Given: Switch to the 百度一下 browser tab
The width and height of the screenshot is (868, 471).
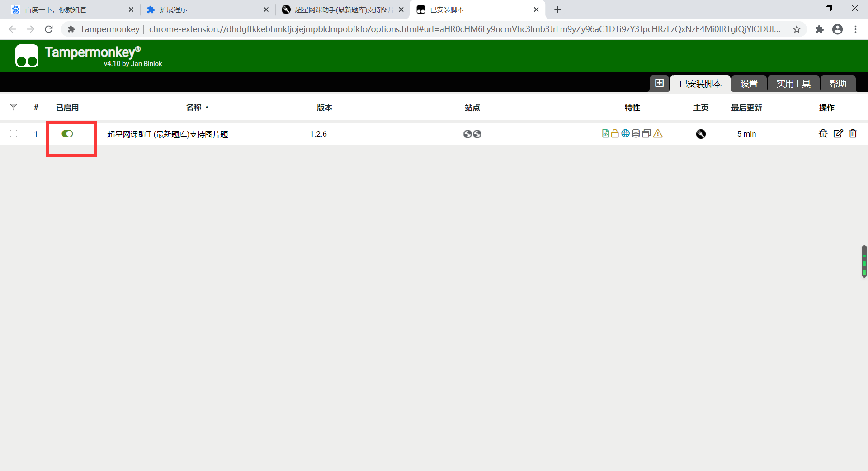Looking at the screenshot, I should (x=72, y=9).
